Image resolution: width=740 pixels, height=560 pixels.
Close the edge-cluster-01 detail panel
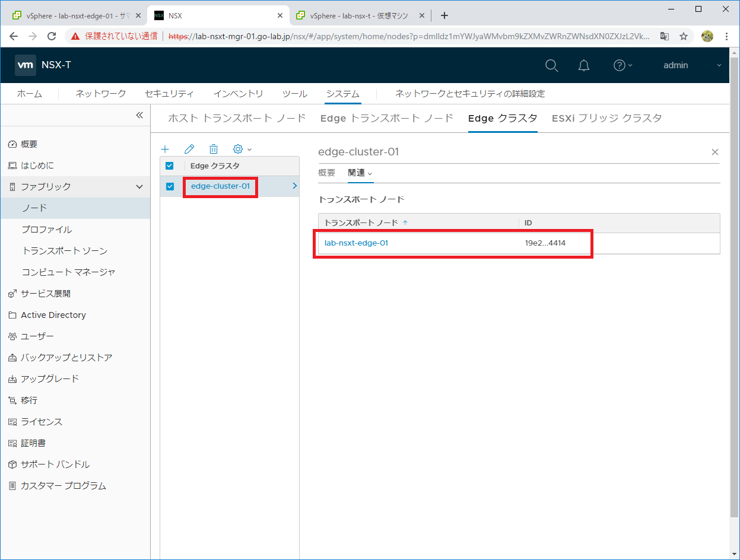pyautogui.click(x=714, y=152)
